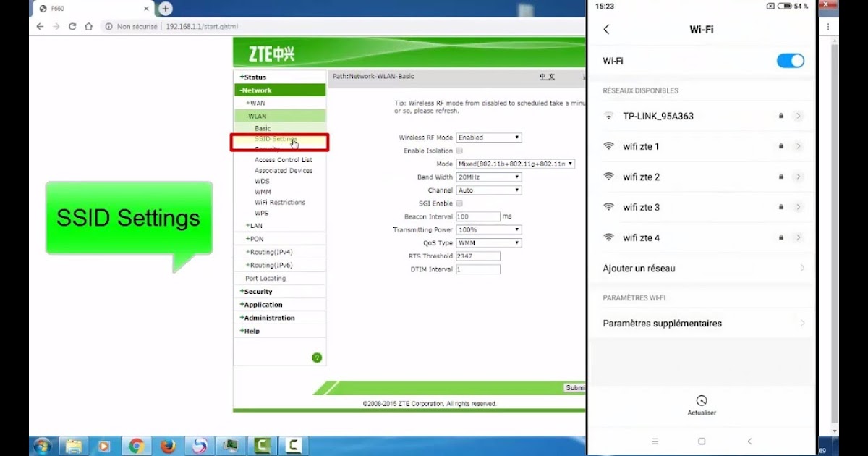
Task: Open Chrome from the taskbar
Action: (135, 446)
